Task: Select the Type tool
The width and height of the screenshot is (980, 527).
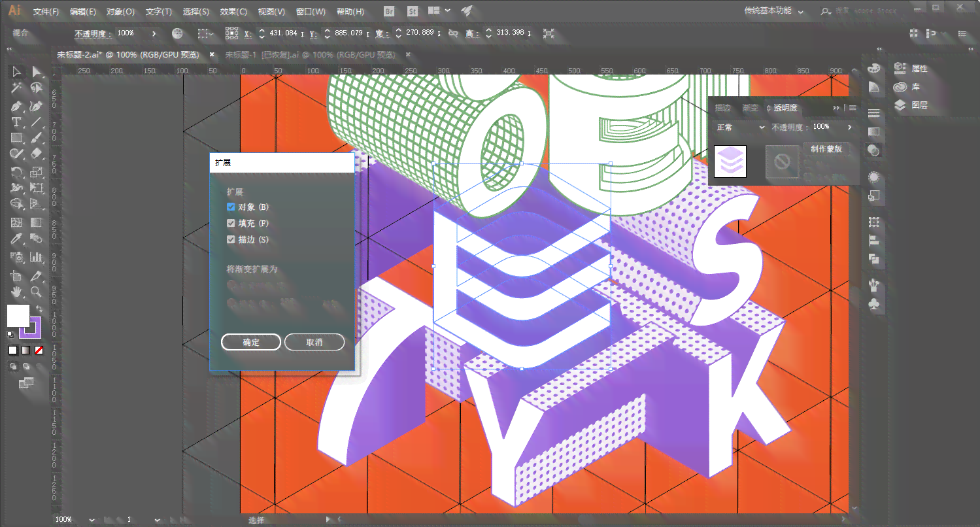Action: click(x=17, y=122)
